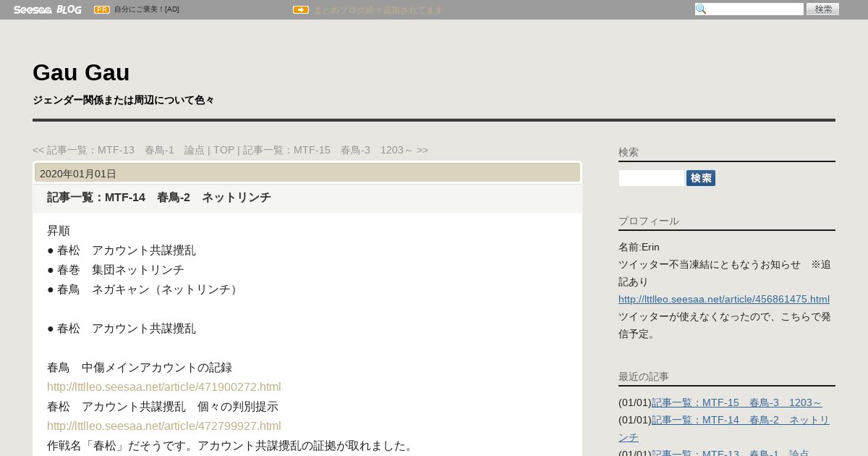Viewport: 868px width, 456px height.
Task: Open recent article MTF-13 春鳥-1 論点
Action: [x=731, y=453]
